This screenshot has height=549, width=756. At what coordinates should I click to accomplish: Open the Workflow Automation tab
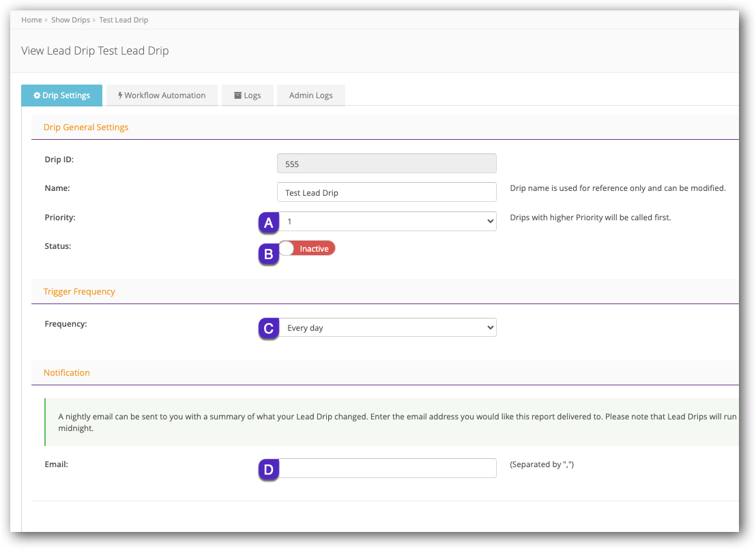tap(162, 95)
